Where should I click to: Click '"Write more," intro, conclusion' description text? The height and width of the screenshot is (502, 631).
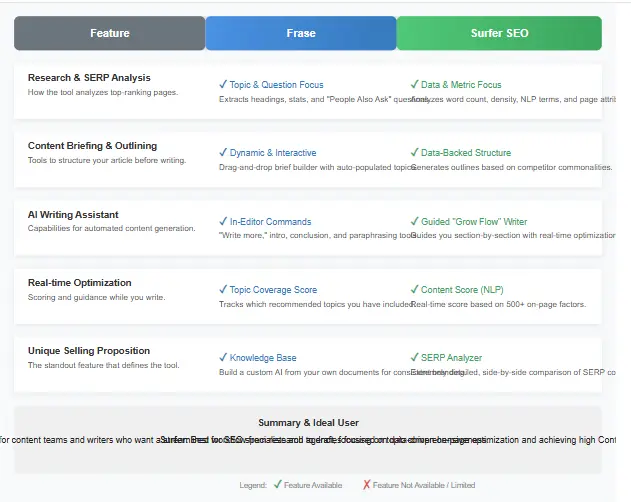317,235
